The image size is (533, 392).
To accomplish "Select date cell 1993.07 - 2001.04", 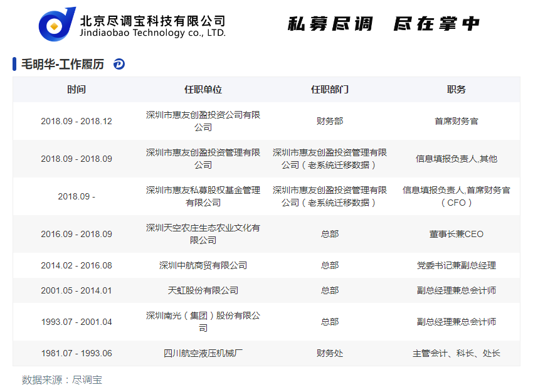I will (77, 322).
